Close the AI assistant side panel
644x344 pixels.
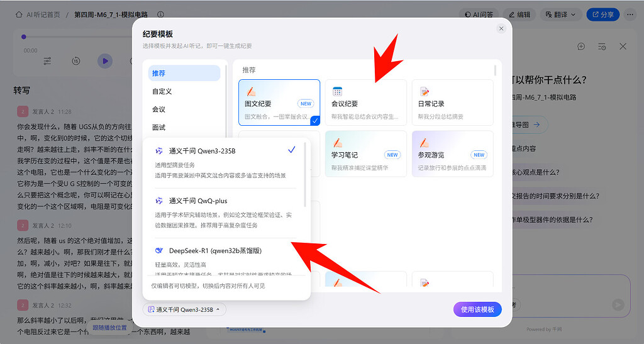pos(623,47)
